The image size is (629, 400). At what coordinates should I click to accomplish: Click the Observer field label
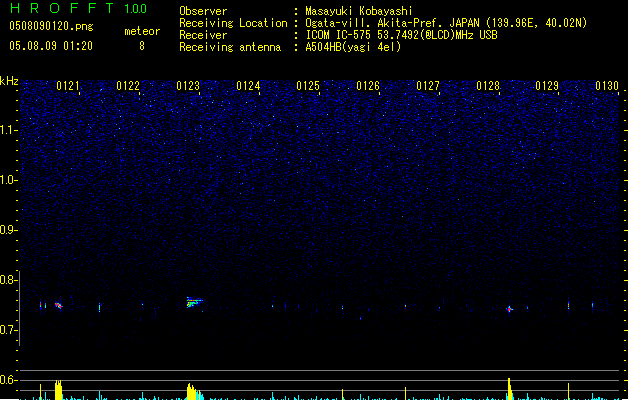[x=203, y=11]
